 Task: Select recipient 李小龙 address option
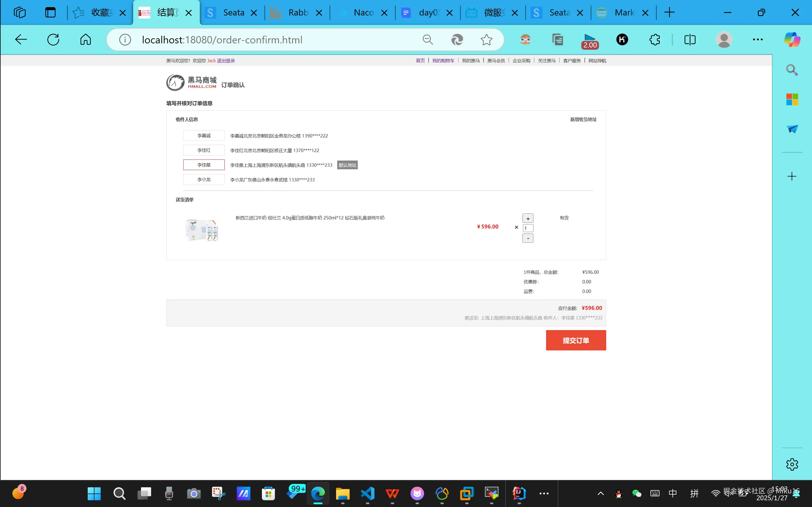[x=204, y=179]
